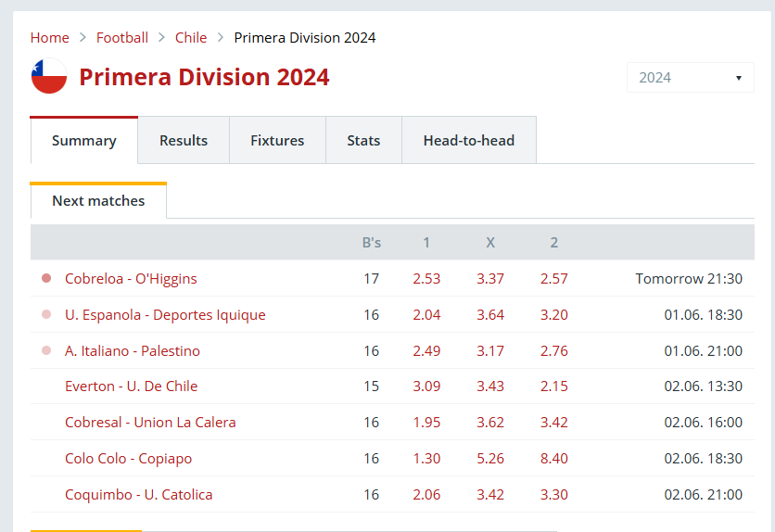Image resolution: width=775 pixels, height=532 pixels.
Task: Switch to the Summary tab
Action: 84,140
